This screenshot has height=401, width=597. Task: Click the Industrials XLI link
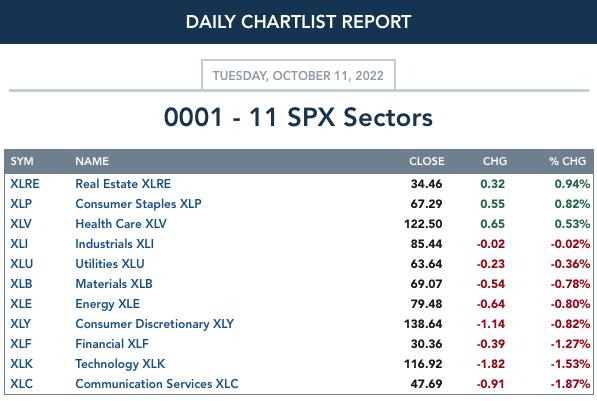[114, 244]
